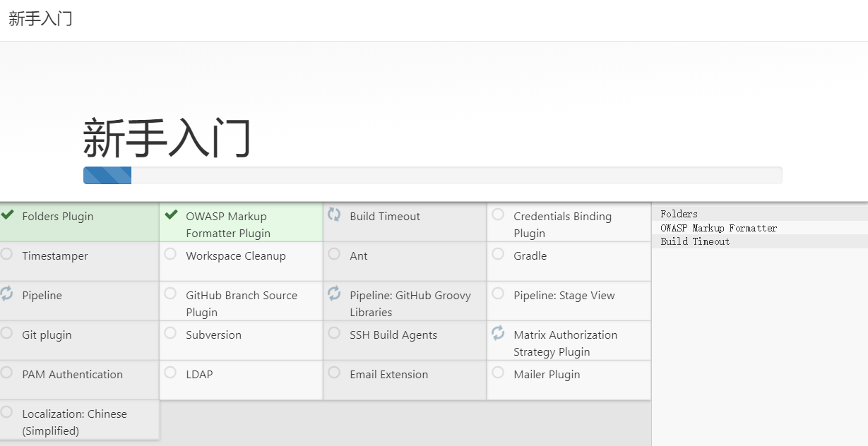This screenshot has width=868, height=446.
Task: Click the pending circle beside Subversion
Action: click(170, 332)
